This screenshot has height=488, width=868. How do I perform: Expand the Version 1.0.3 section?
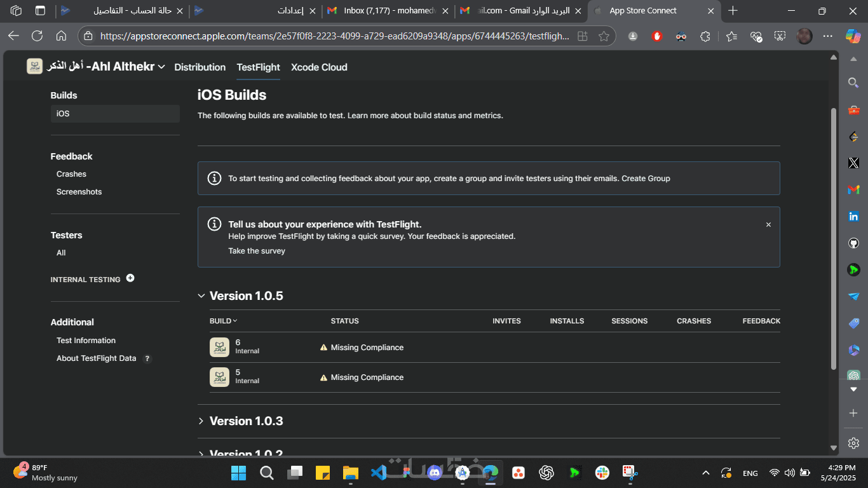pos(201,421)
